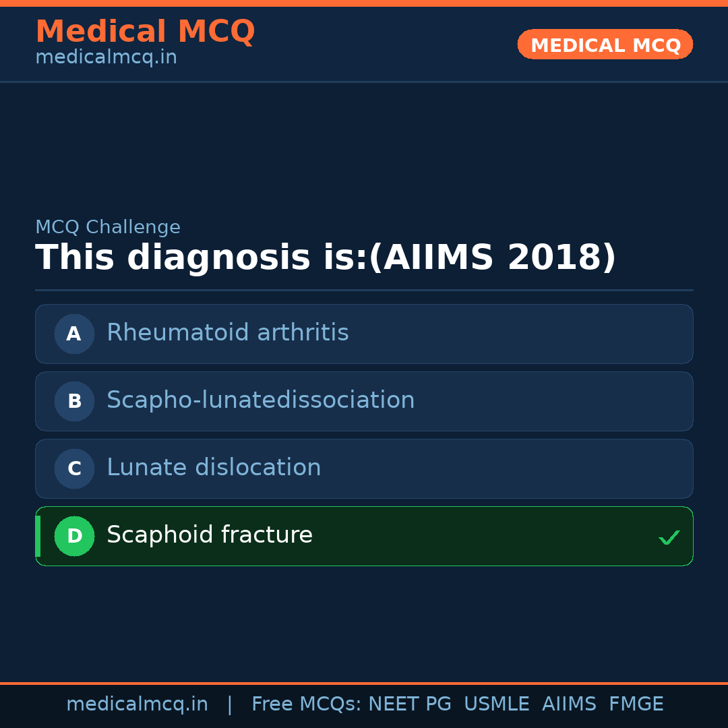
Task: Click the orange divider line above footer
Action: click(x=364, y=682)
